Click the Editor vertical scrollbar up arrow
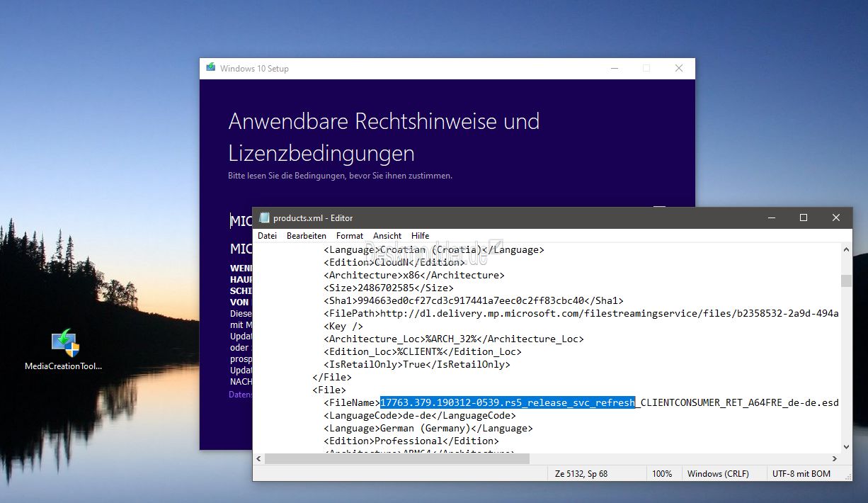Viewport: 868px width, 503px height. (846, 249)
